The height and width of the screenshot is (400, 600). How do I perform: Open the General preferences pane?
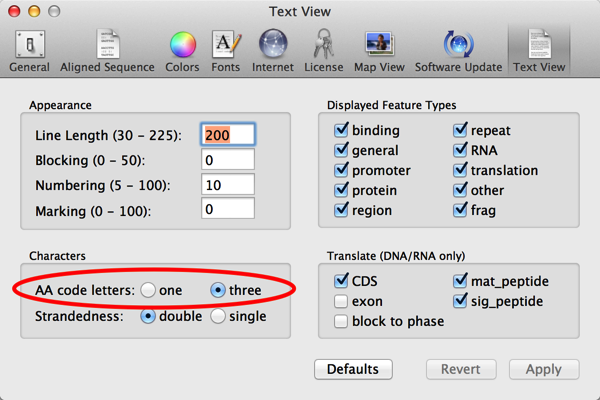[x=29, y=51]
